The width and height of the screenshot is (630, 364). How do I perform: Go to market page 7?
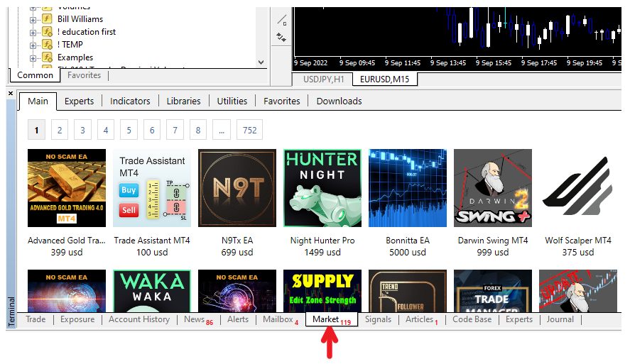175,130
